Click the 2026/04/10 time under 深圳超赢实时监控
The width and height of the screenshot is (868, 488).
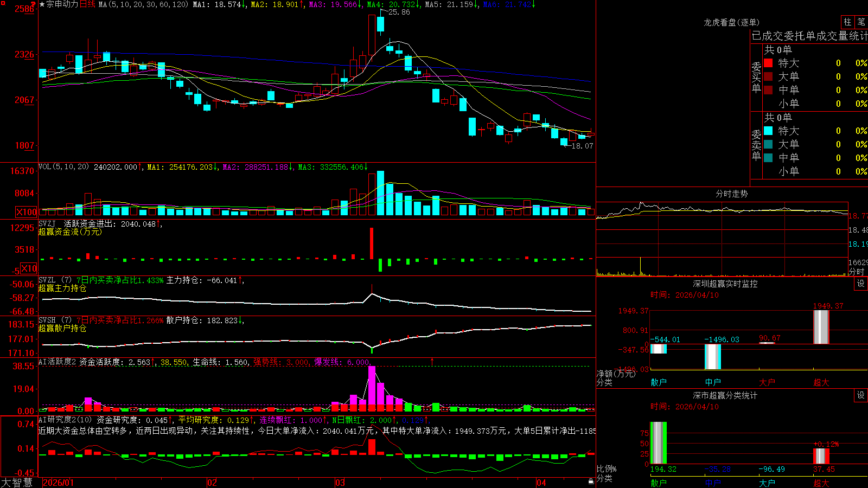(685, 295)
